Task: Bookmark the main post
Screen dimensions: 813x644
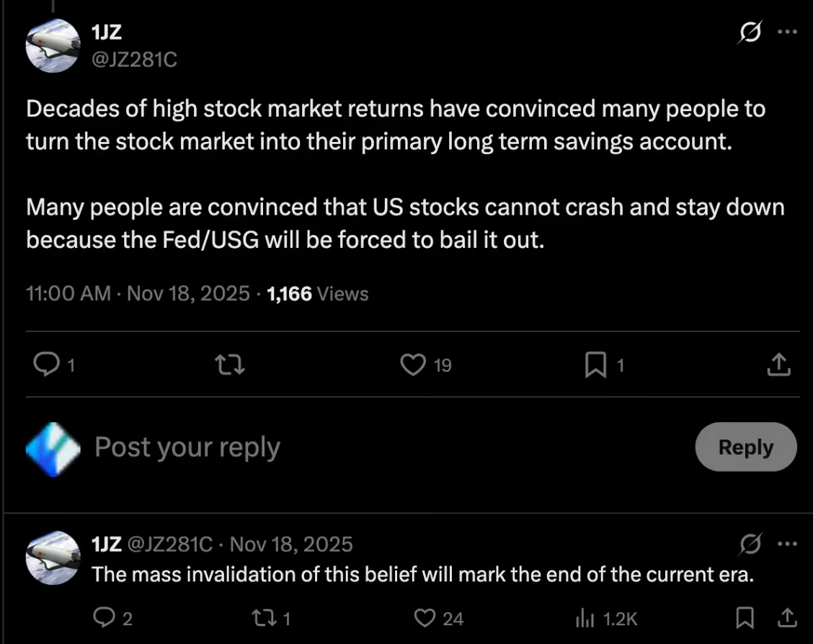Action: [595, 366]
